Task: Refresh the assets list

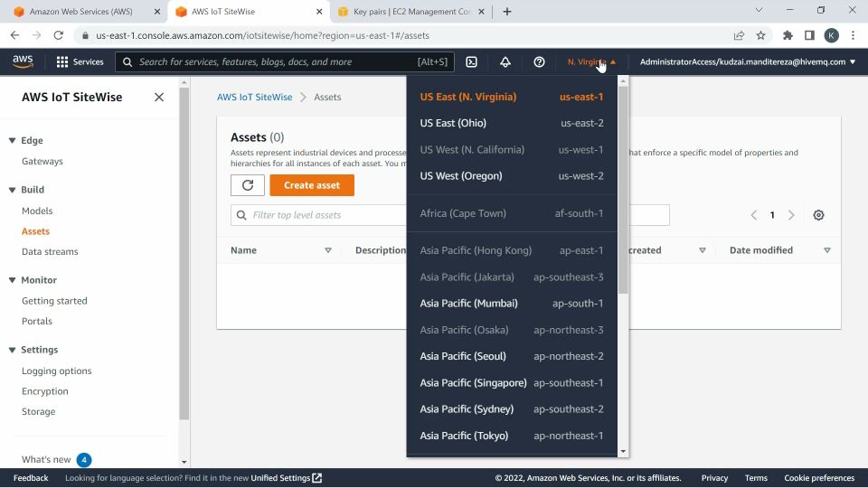Action: pos(248,185)
